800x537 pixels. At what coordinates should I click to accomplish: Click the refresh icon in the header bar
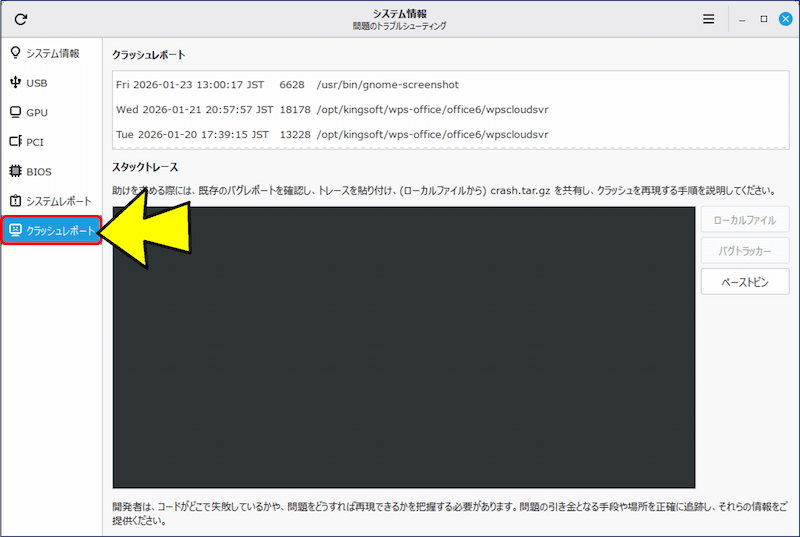(x=20, y=19)
